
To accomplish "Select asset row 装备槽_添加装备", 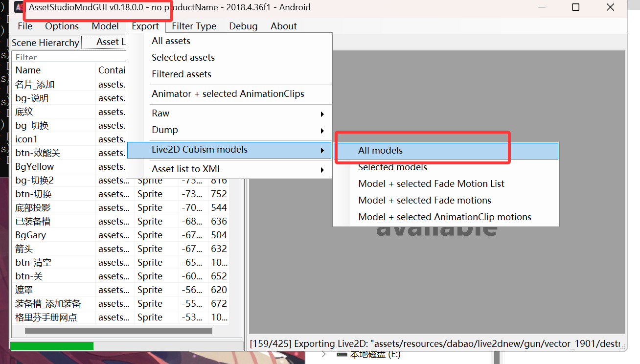I will click(x=120, y=304).
